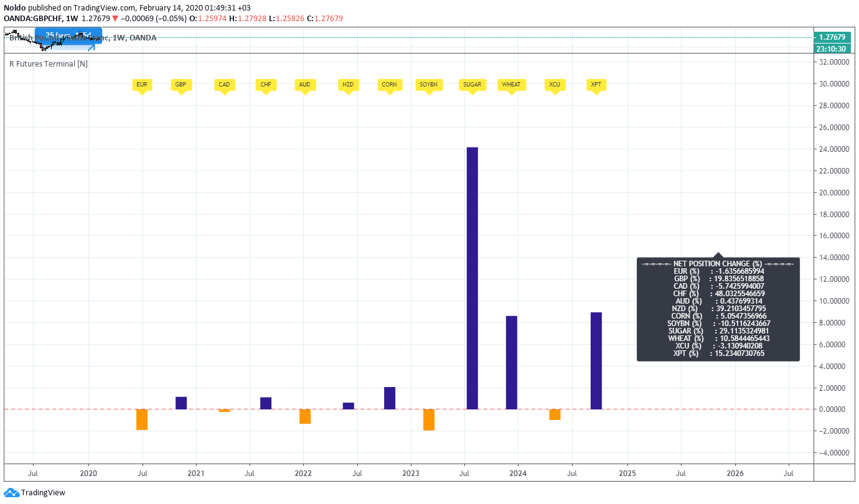The height and width of the screenshot is (504, 859).
Task: Click the GBP (%) 19.8356518858 line in the tooltip
Action: pos(718,279)
